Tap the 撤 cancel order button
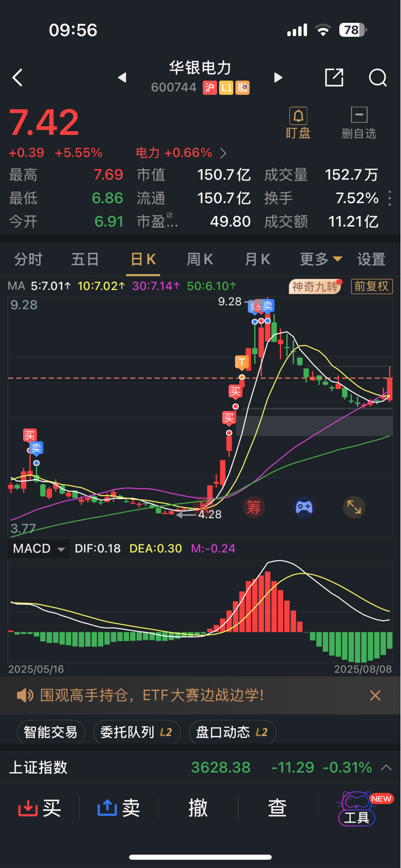This screenshot has height=868, width=401. (x=198, y=808)
